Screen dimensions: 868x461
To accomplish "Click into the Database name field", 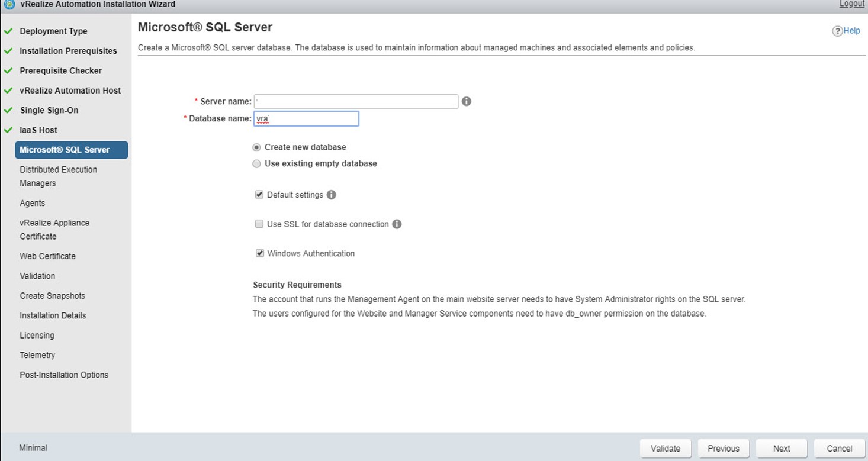I will pyautogui.click(x=306, y=119).
